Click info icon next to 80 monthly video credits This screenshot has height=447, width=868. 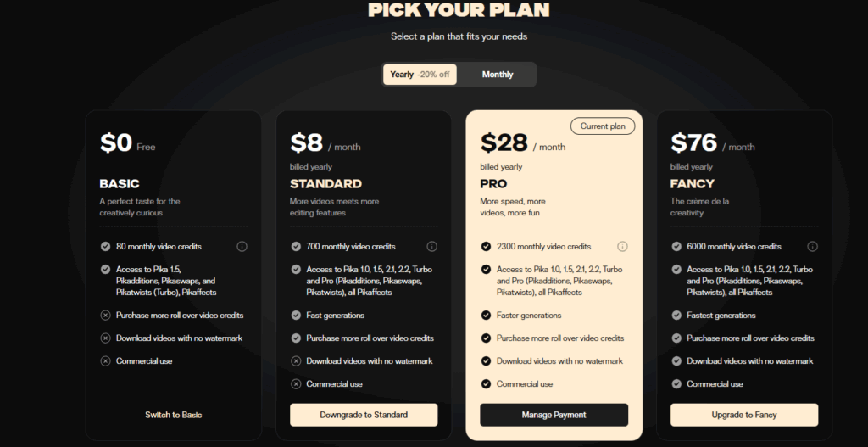click(242, 247)
